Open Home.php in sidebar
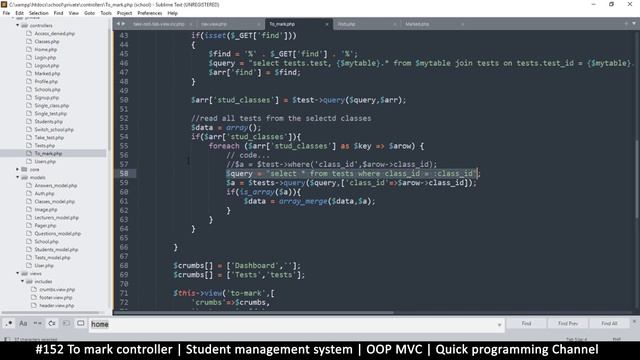This screenshot has width=640, height=360. 46,49
